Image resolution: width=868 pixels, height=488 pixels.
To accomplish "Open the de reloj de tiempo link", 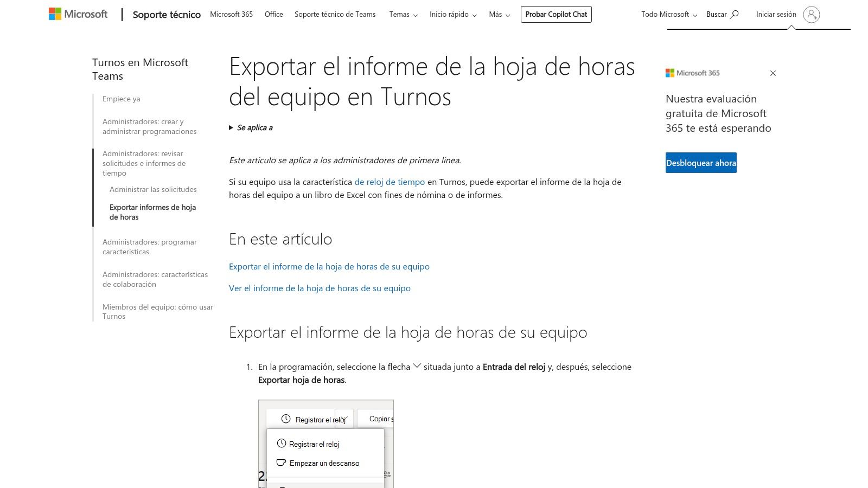I will [390, 182].
